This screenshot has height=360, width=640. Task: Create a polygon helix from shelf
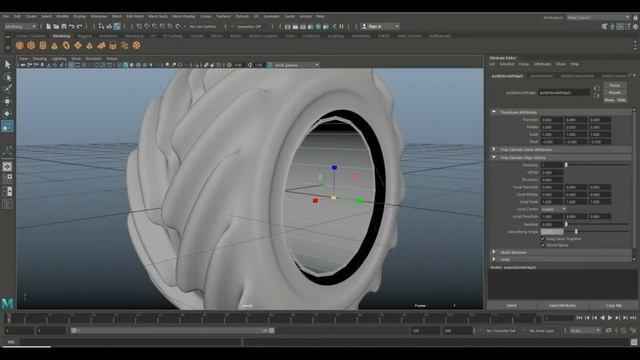[x=124, y=45]
